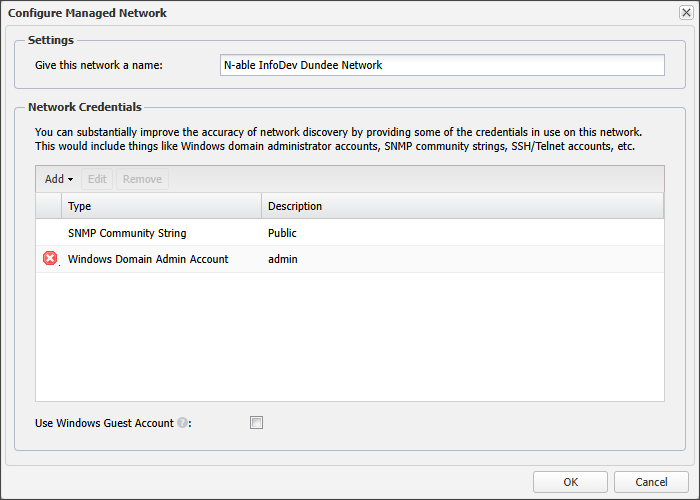
Task: Select the SNMP Community String row
Action: pos(127,233)
